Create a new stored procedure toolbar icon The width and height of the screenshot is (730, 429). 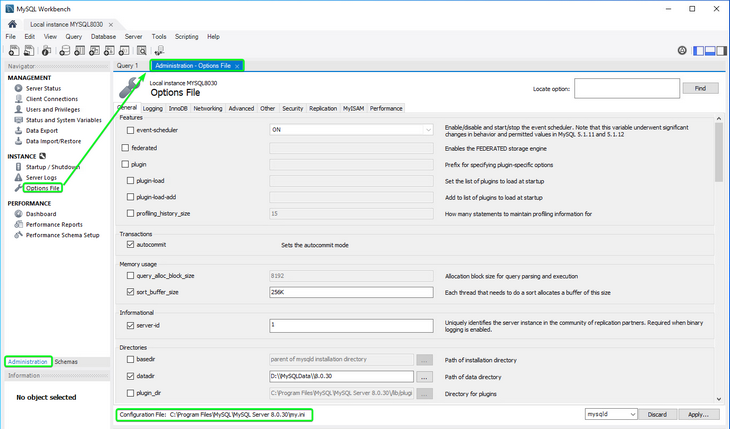tap(109, 50)
